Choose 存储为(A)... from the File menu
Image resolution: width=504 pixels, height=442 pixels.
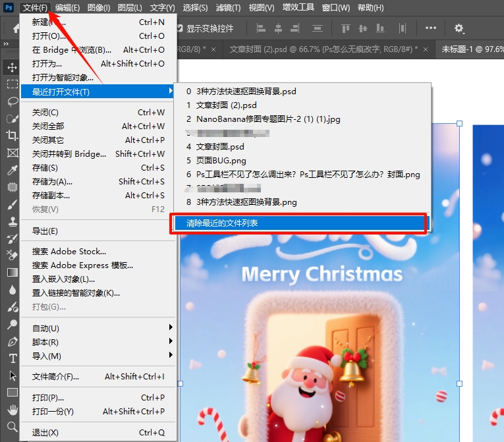click(x=53, y=181)
